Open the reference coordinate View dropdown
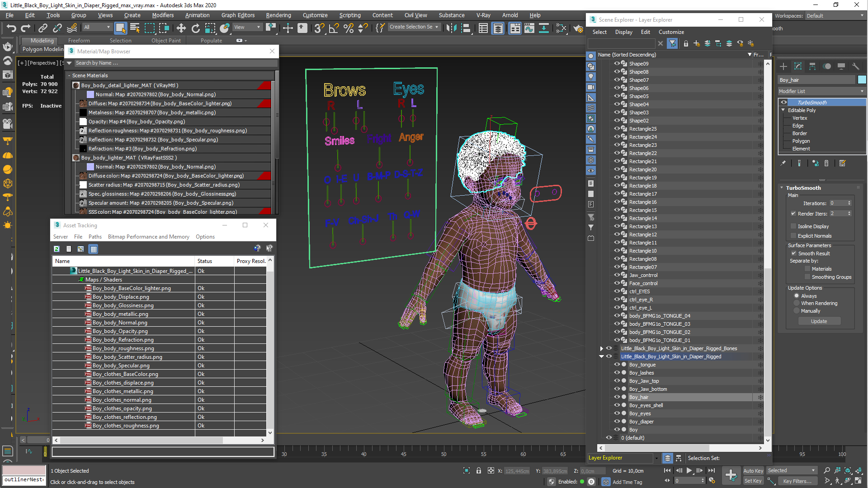The width and height of the screenshot is (868, 488). point(247,27)
